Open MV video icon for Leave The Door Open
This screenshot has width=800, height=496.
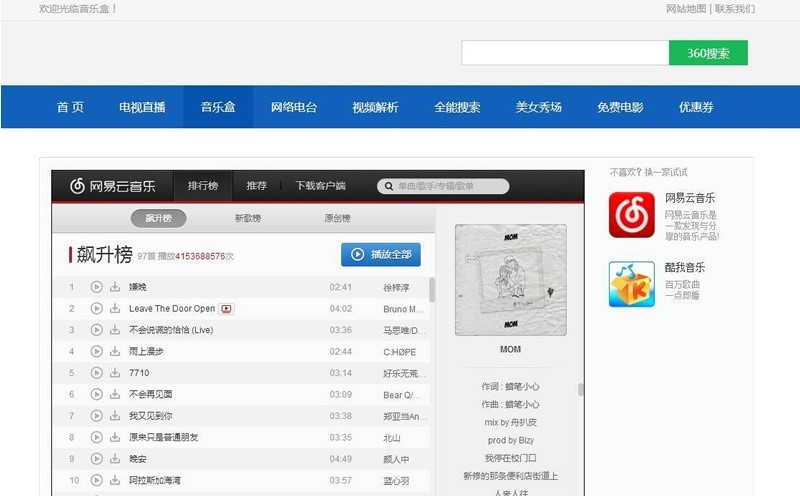pos(226,309)
